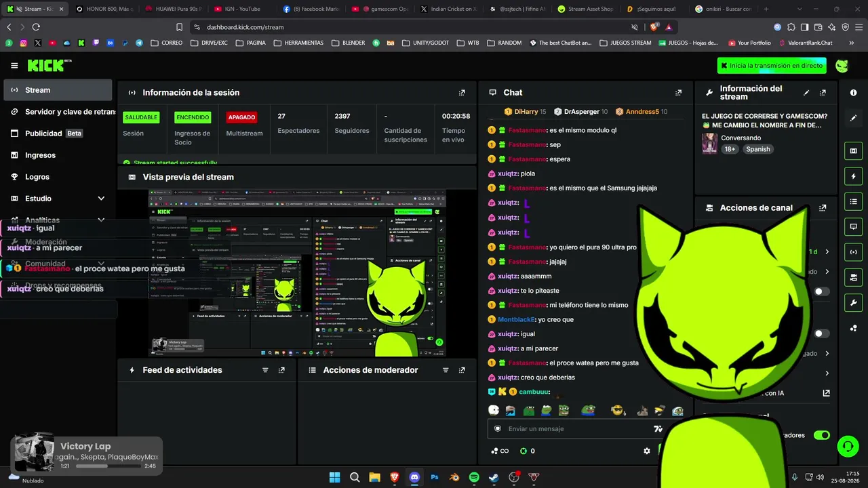This screenshot has width=868, height=488.
Task: Seek in the Victory Lap progress bar
Action: pyautogui.click(x=107, y=466)
